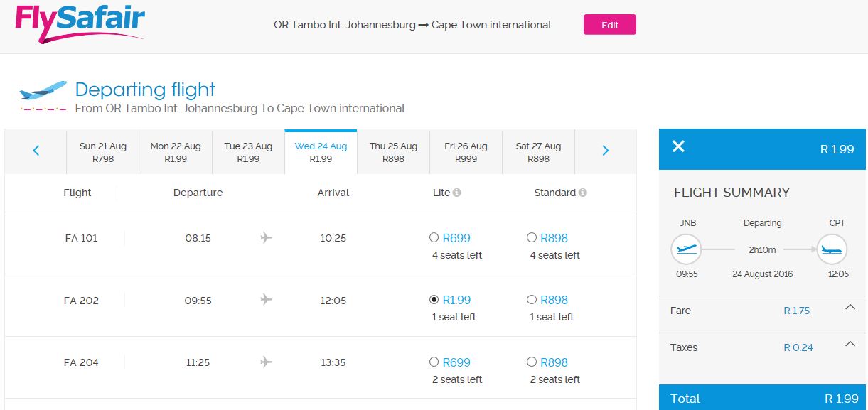Collapse the Taxes breakdown section
This screenshot has height=410, width=868.
click(849, 344)
